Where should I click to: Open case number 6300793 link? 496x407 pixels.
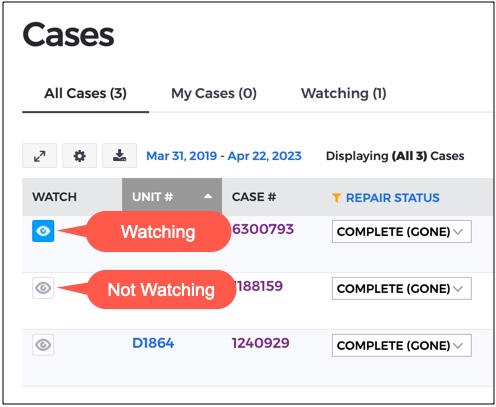pos(263,229)
